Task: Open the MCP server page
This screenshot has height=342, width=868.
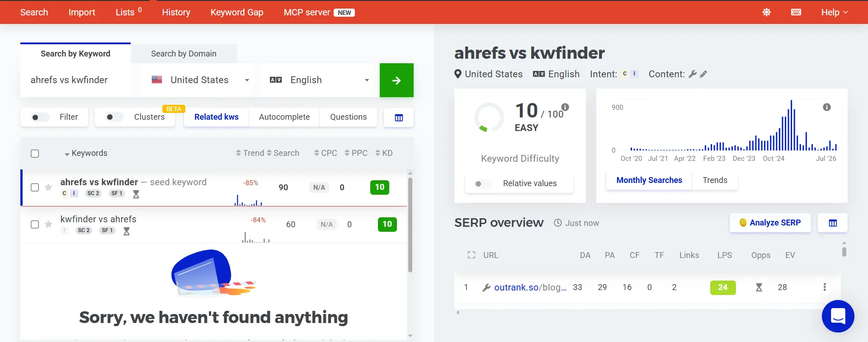Action: coord(319,12)
